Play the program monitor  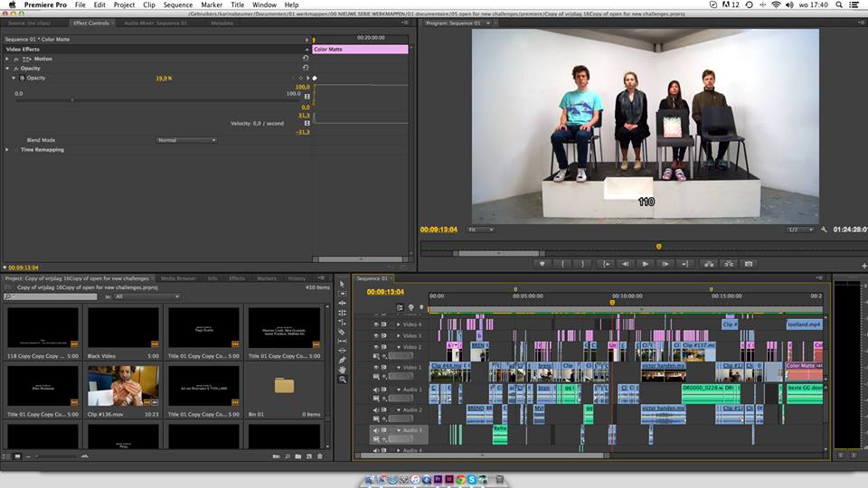click(646, 264)
